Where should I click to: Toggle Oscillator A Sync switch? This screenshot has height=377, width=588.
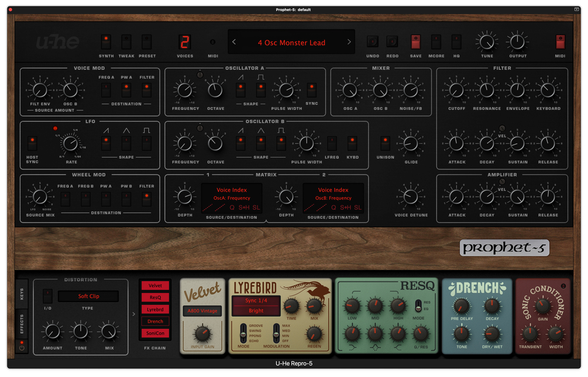pyautogui.click(x=312, y=90)
